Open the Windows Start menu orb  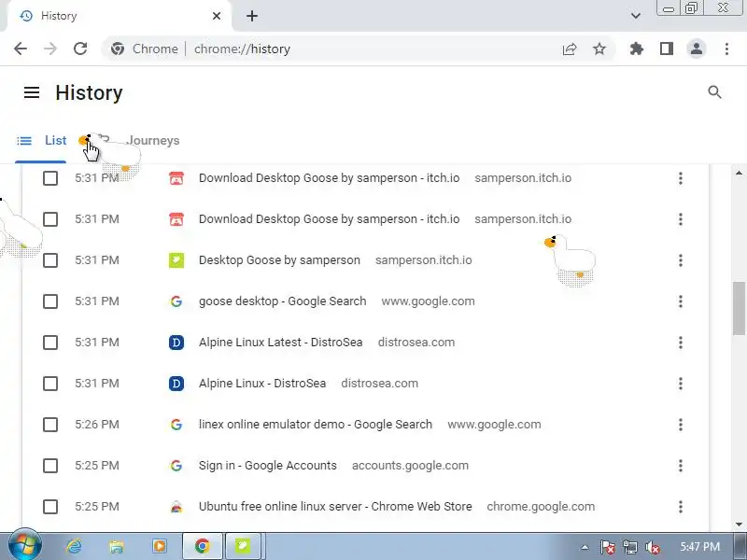pyautogui.click(x=24, y=546)
